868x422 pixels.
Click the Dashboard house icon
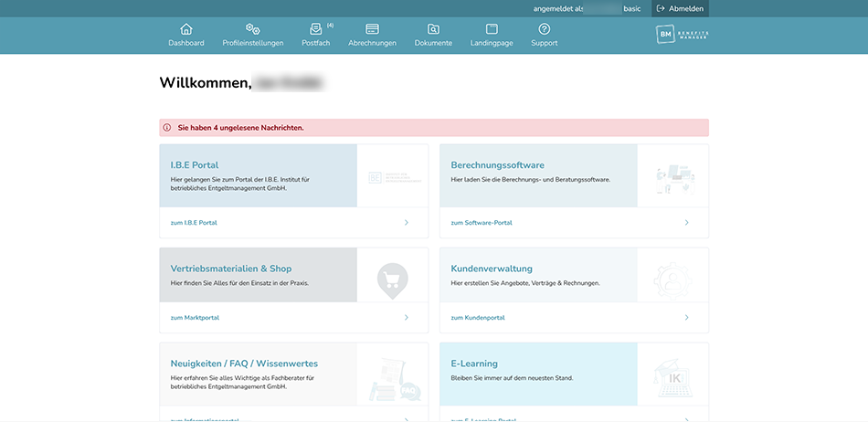186,29
